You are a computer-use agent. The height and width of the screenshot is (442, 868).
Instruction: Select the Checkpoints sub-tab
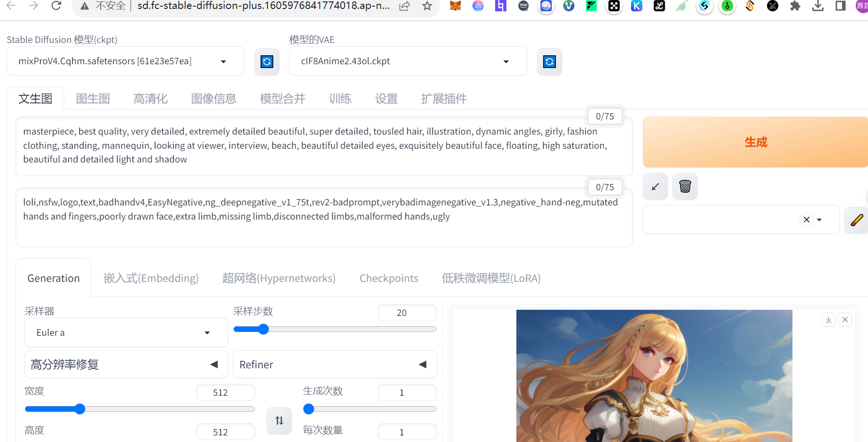389,278
